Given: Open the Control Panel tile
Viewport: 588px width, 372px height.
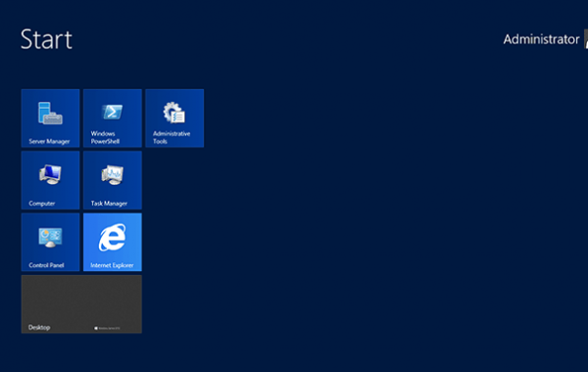Looking at the screenshot, I should [x=50, y=242].
